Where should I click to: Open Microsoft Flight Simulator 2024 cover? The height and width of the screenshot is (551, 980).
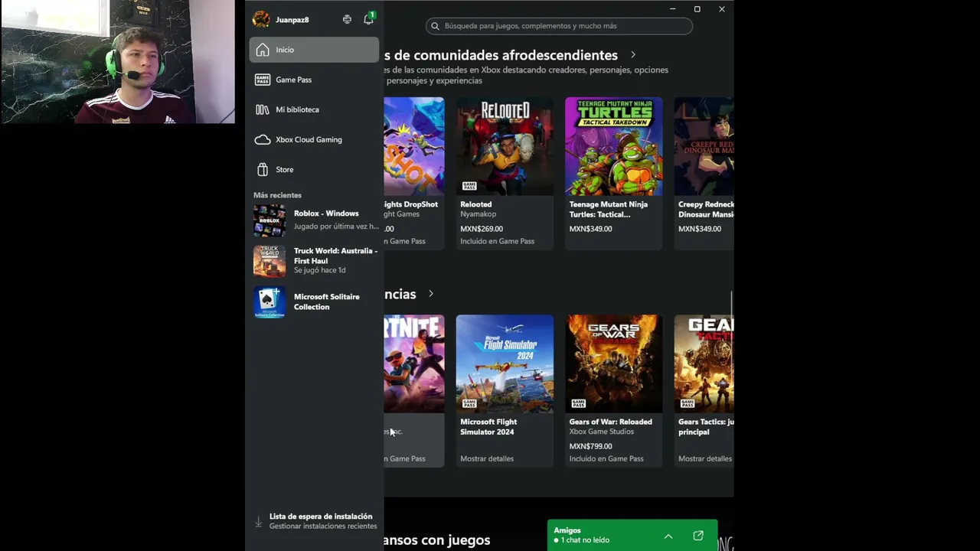505,364
